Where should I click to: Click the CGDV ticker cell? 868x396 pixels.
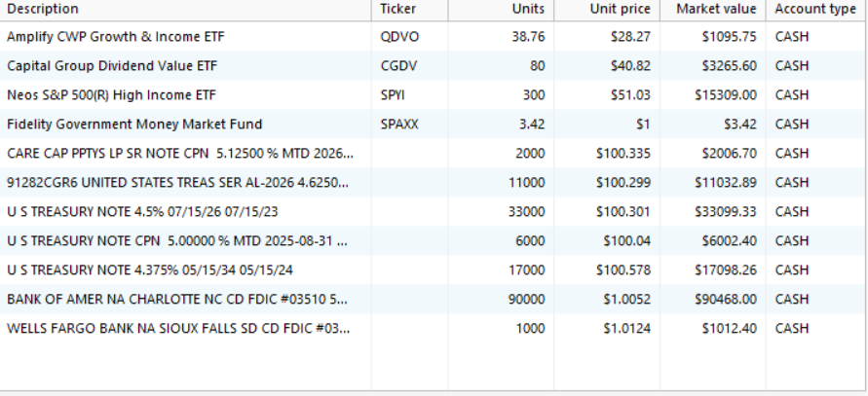398,66
